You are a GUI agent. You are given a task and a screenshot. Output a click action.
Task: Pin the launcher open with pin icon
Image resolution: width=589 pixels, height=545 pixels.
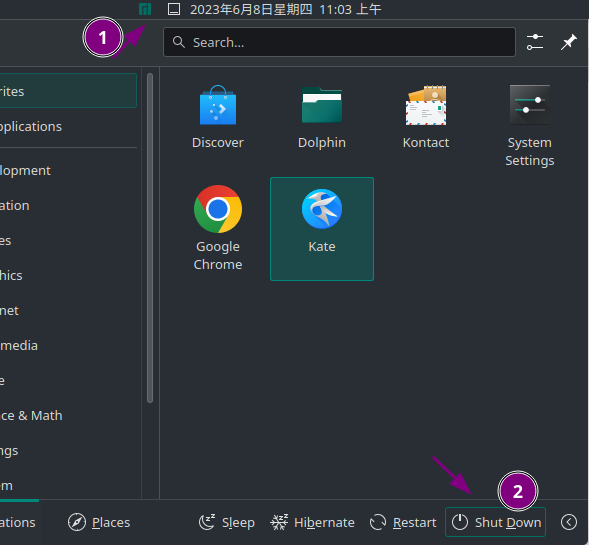point(569,42)
